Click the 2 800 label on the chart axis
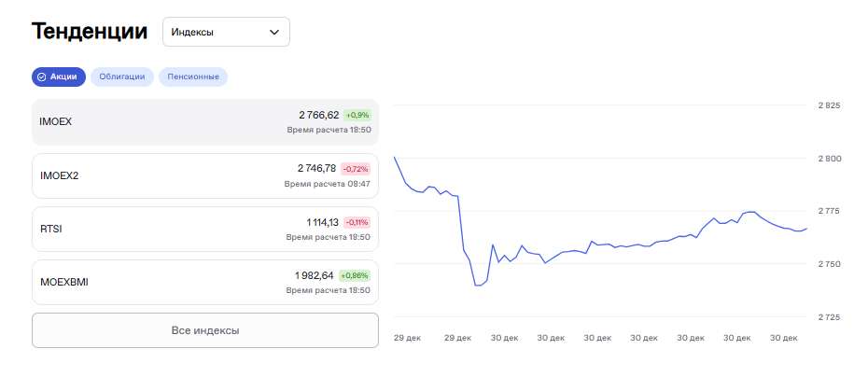868x377 pixels. [829, 159]
